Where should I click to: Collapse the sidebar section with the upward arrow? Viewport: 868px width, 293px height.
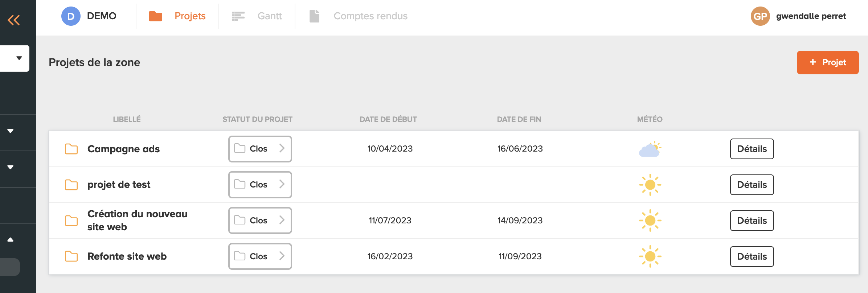[x=11, y=240]
